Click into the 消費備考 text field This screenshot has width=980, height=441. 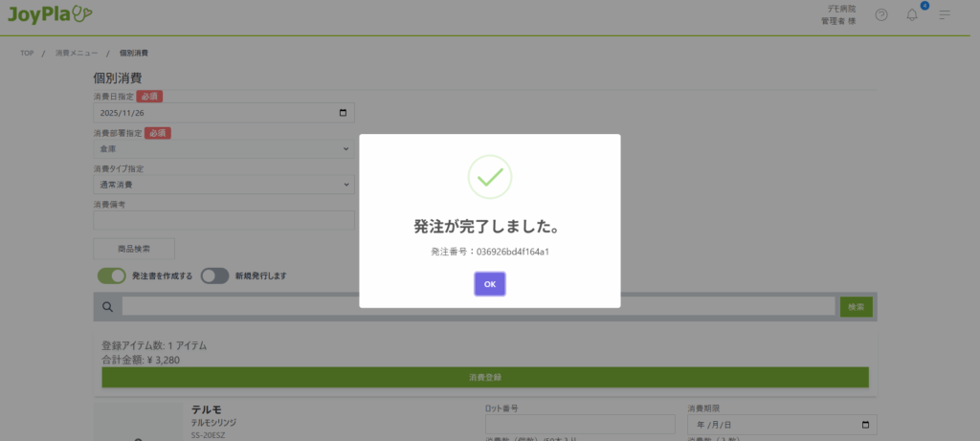coord(223,220)
